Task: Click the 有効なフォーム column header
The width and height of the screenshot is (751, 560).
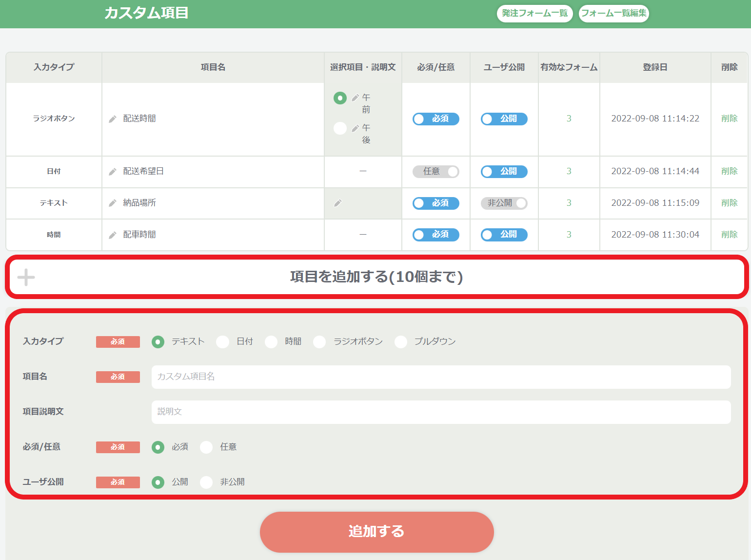Action: pyautogui.click(x=569, y=67)
